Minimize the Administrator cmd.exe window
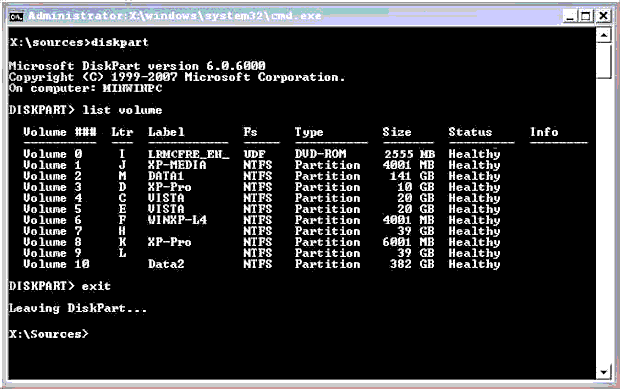Image resolution: width=620 pixels, height=389 pixels. pyautogui.click(x=570, y=16)
